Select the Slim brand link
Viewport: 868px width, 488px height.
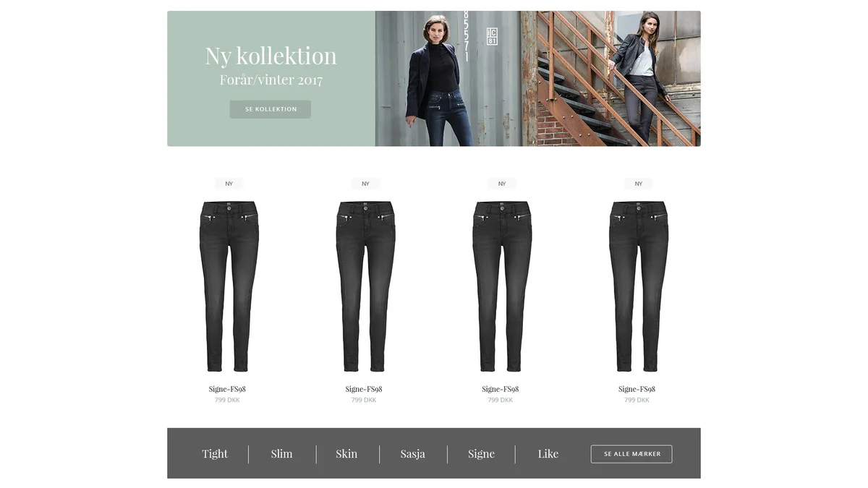pos(282,454)
